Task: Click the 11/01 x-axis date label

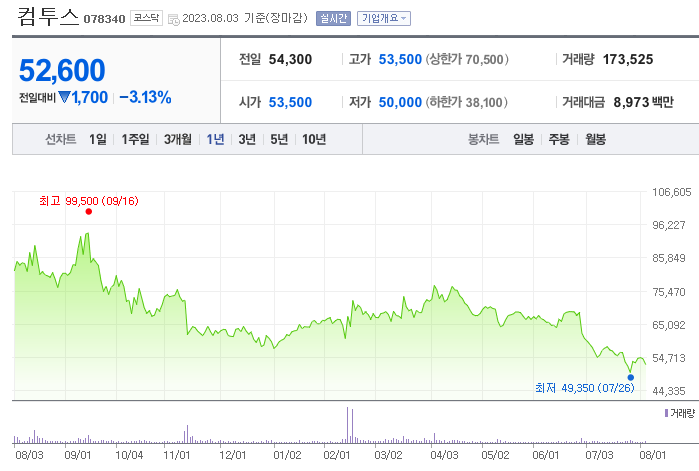Action: (177, 455)
